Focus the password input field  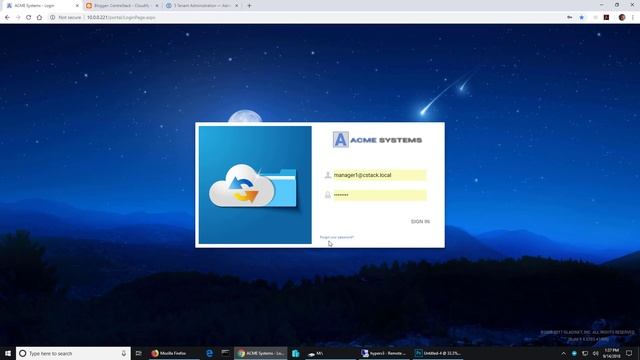[x=380, y=195]
